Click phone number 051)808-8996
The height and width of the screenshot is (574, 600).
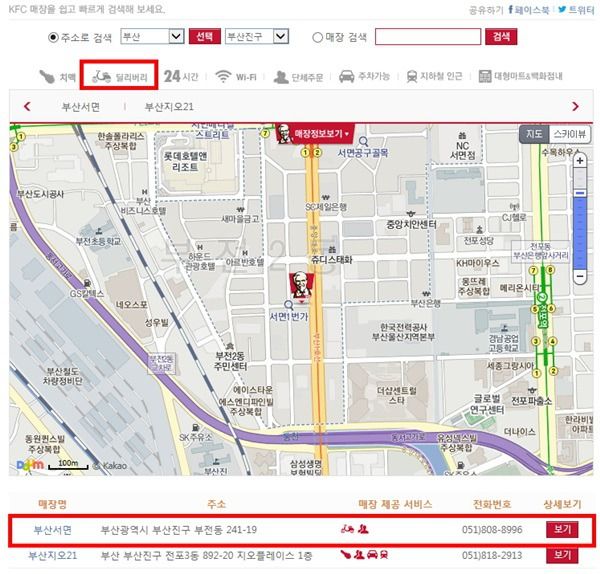(492, 530)
